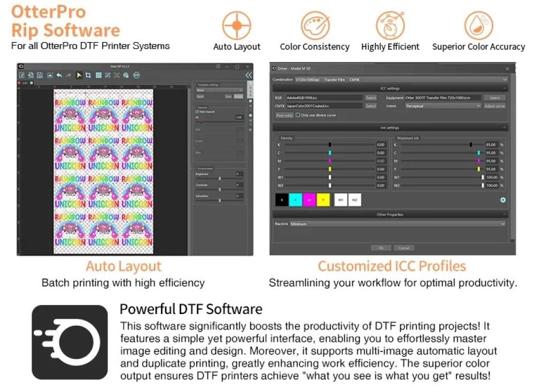Click the undo arrow icon
Screen dimensions: 534x392
59,75
